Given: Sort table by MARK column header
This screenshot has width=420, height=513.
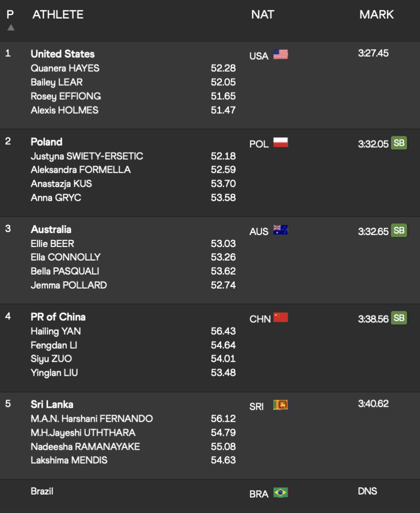Looking at the screenshot, I should (x=376, y=15).
